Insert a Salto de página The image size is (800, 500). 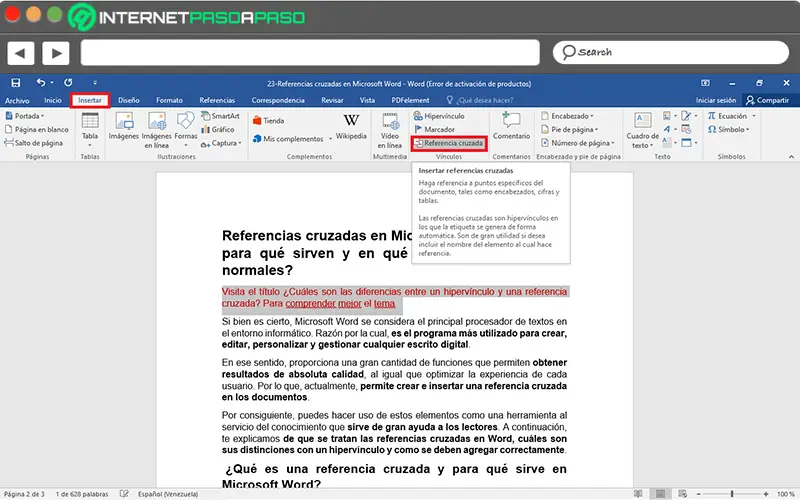click(34, 143)
